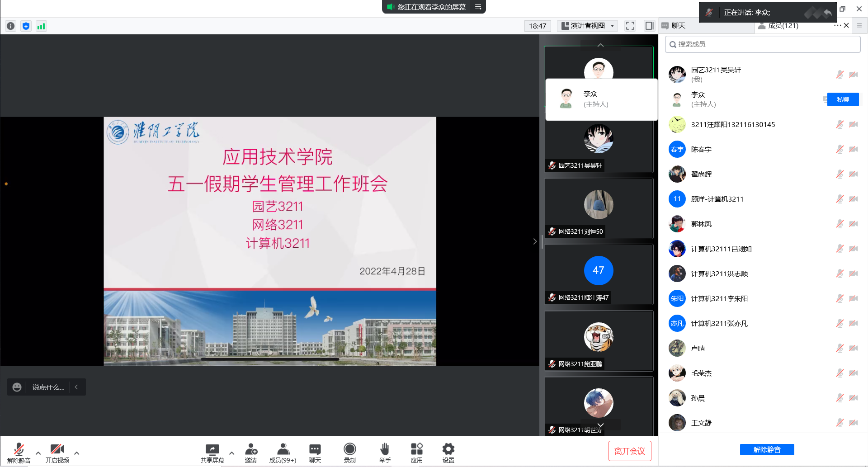Click the meeting timer 18:47
The image size is (868, 467).
pyautogui.click(x=538, y=26)
